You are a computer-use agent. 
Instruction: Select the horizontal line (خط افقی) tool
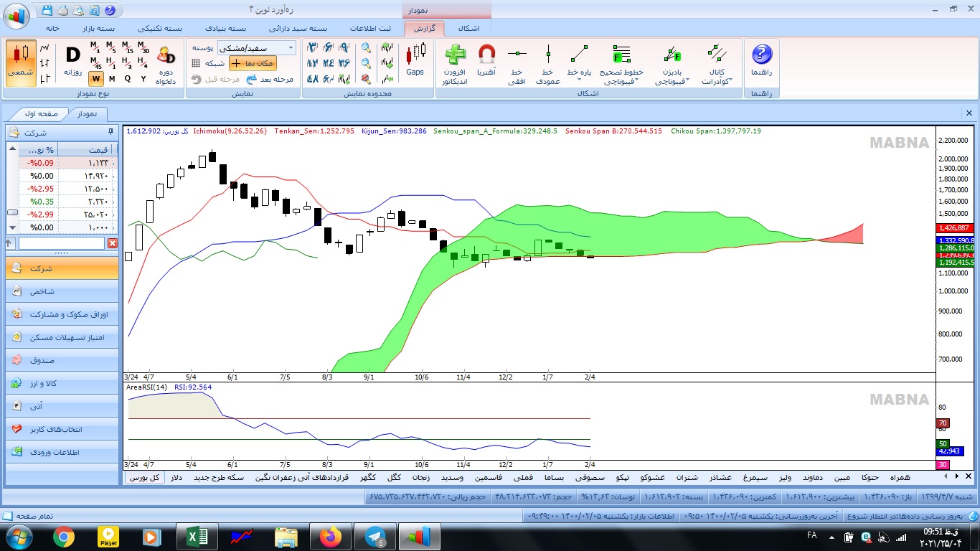pyautogui.click(x=517, y=63)
